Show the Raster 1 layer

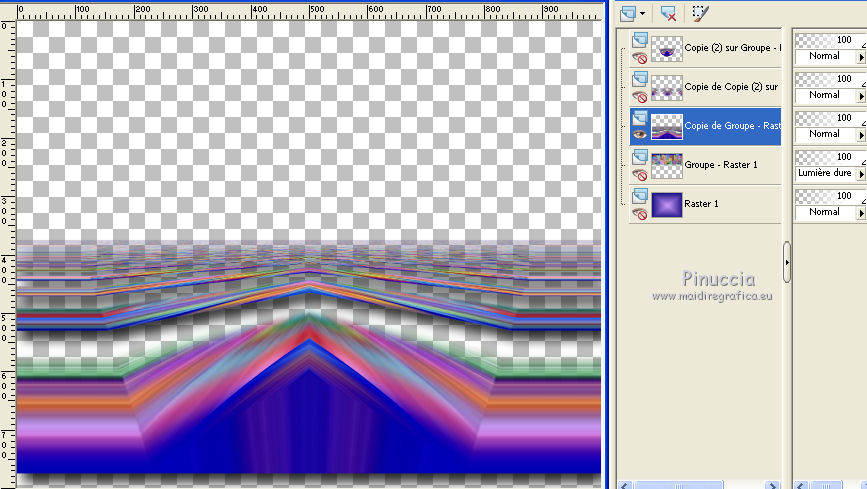pyautogui.click(x=640, y=214)
